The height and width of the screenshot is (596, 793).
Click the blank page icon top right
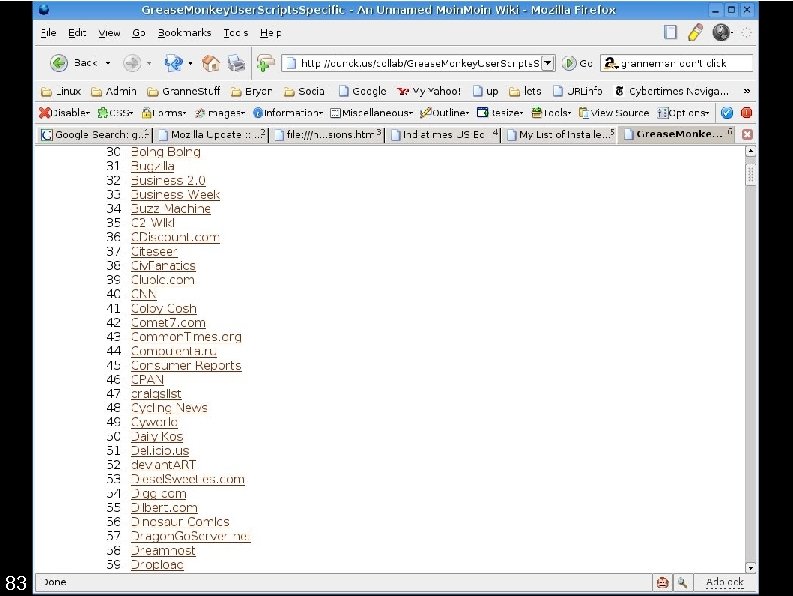pyautogui.click(x=670, y=32)
